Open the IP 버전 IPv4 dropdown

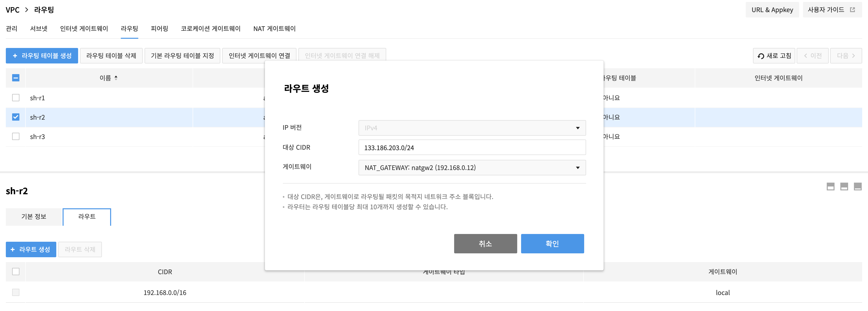472,128
